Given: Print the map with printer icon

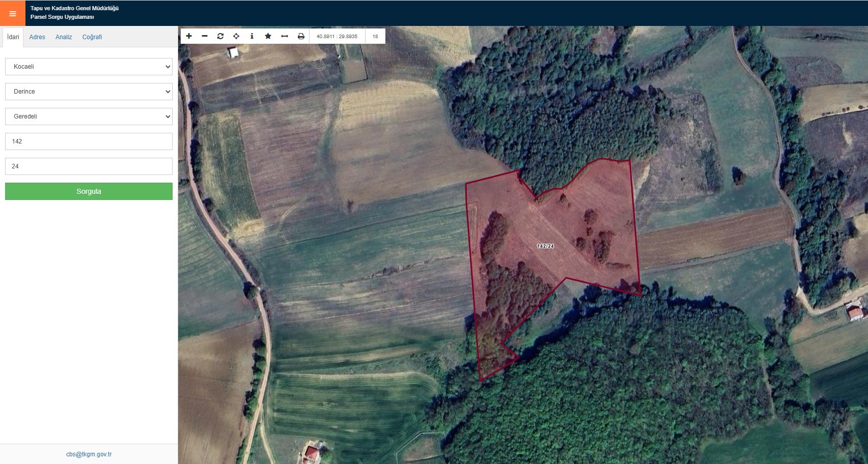Looking at the screenshot, I should (x=301, y=36).
